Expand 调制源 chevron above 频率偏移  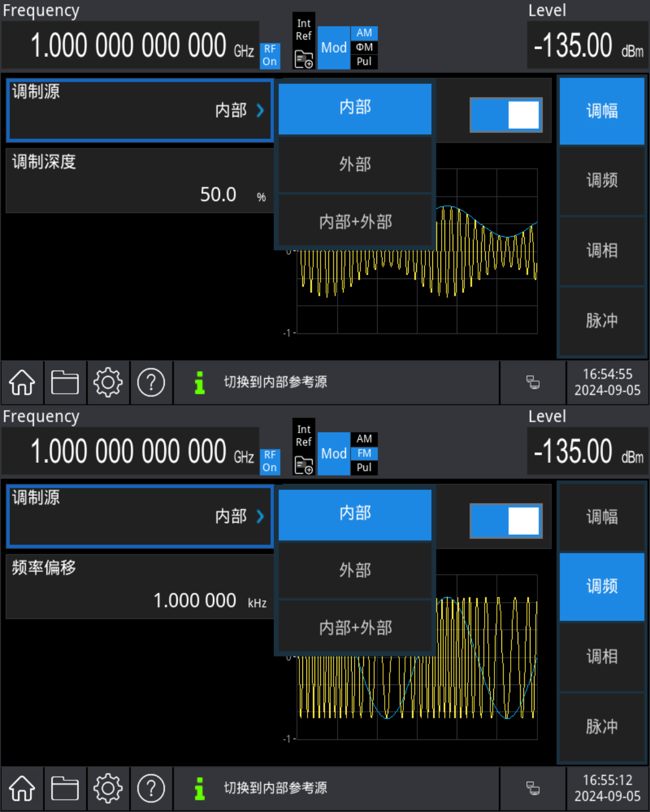(x=260, y=516)
